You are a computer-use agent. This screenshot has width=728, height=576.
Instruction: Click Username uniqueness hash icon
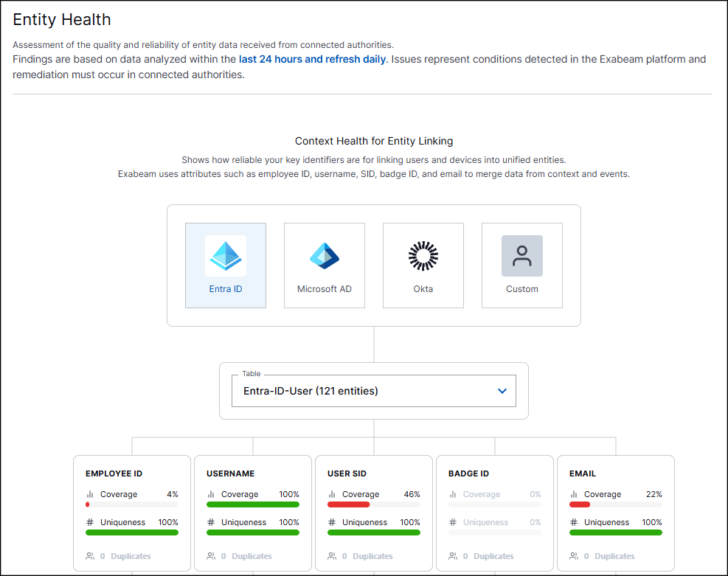(211, 522)
